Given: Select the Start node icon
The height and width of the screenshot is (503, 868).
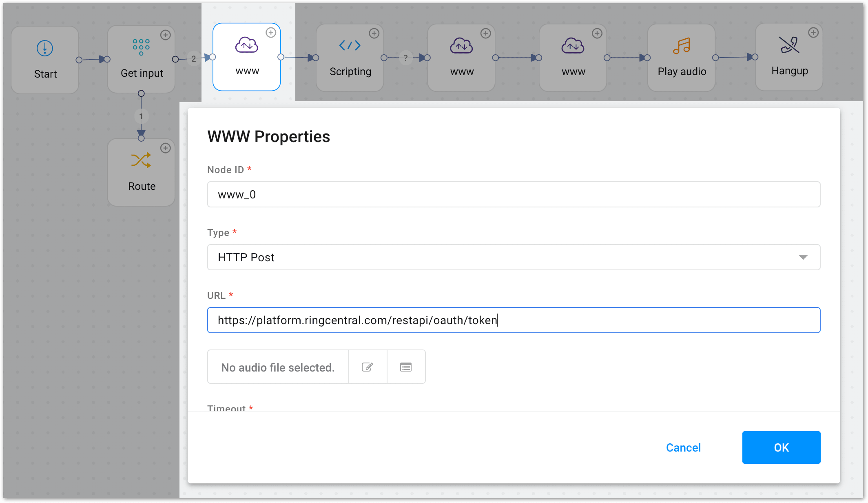Looking at the screenshot, I should (44, 48).
